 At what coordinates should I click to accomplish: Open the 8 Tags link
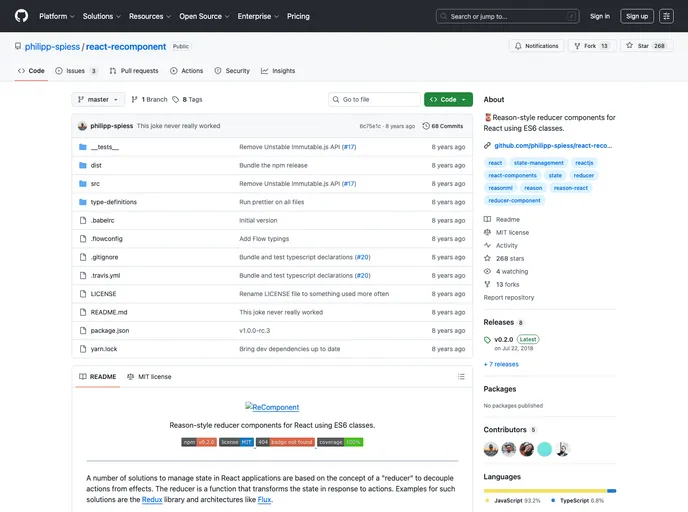click(x=187, y=100)
